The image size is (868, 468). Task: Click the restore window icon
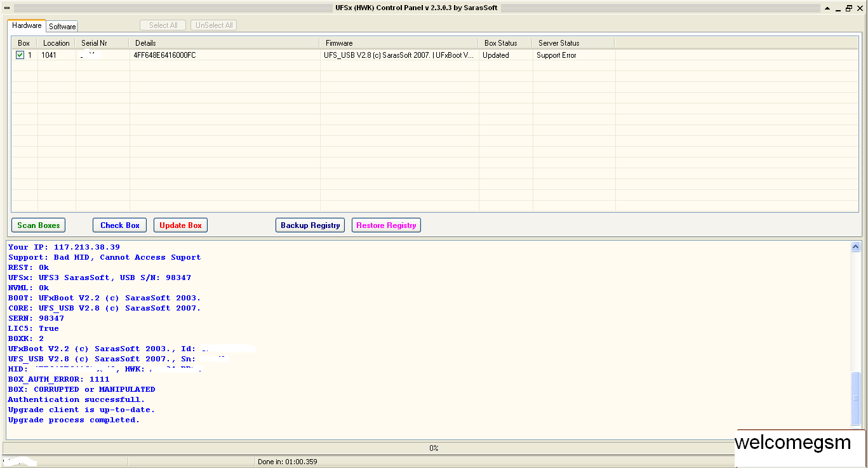tap(849, 8)
